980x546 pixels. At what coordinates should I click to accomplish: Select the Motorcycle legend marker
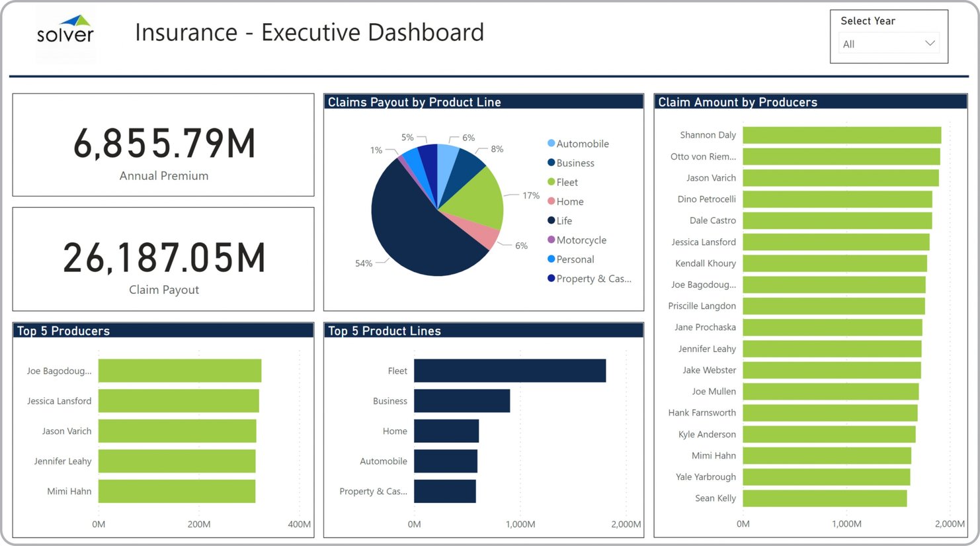(550, 240)
